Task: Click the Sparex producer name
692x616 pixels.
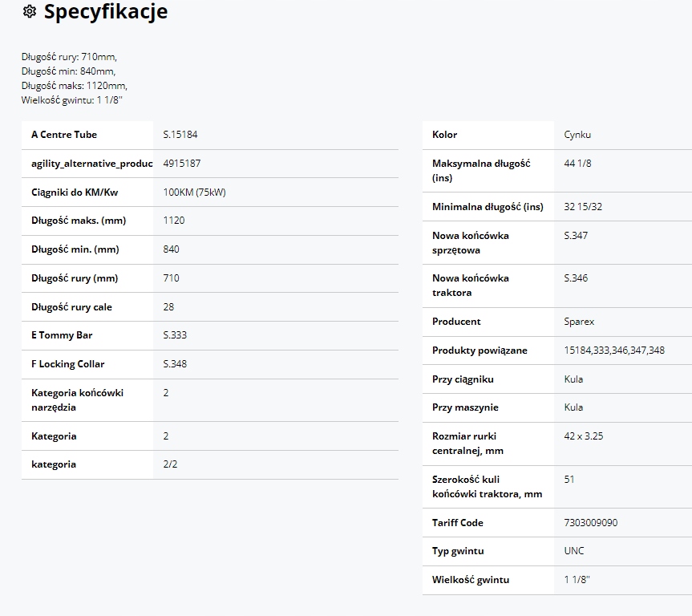Action: pyautogui.click(x=579, y=322)
